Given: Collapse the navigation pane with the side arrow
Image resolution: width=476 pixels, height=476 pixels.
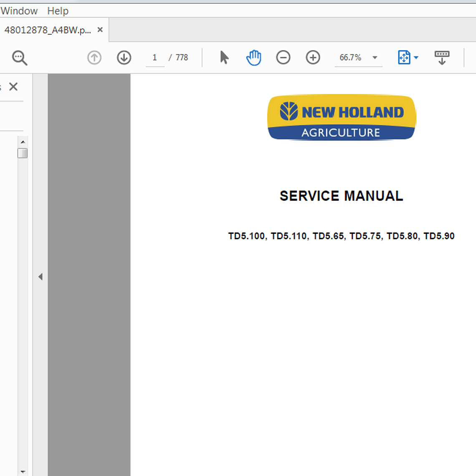Looking at the screenshot, I should point(41,276).
